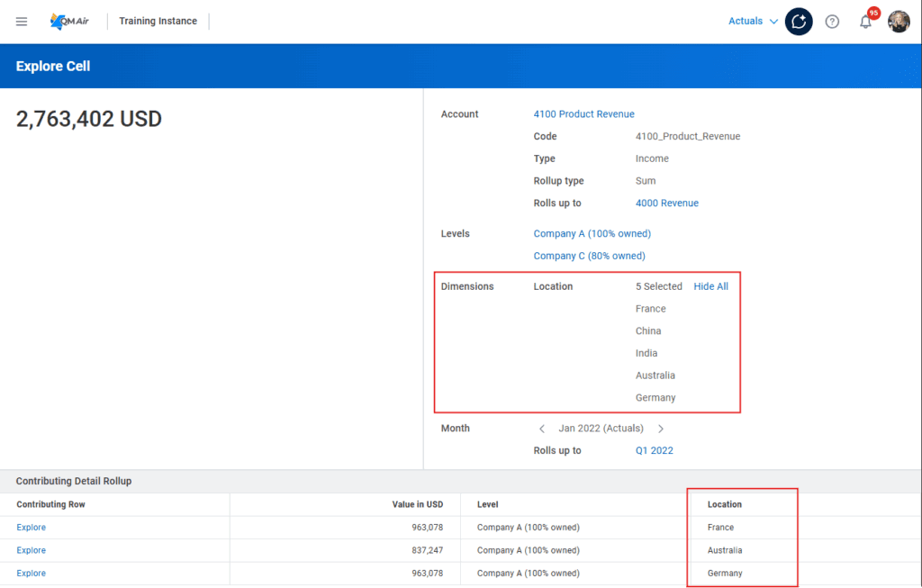
Task: Toggle the France location dimension
Action: coord(650,308)
